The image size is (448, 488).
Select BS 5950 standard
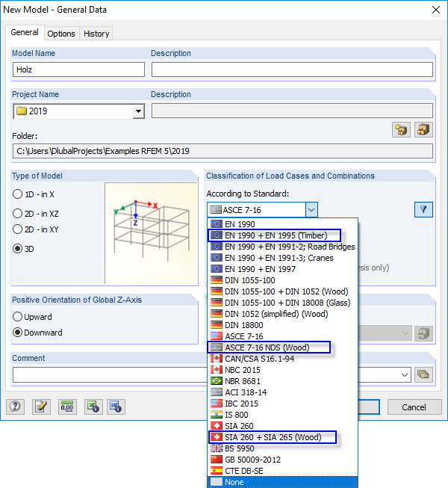[x=282, y=448]
